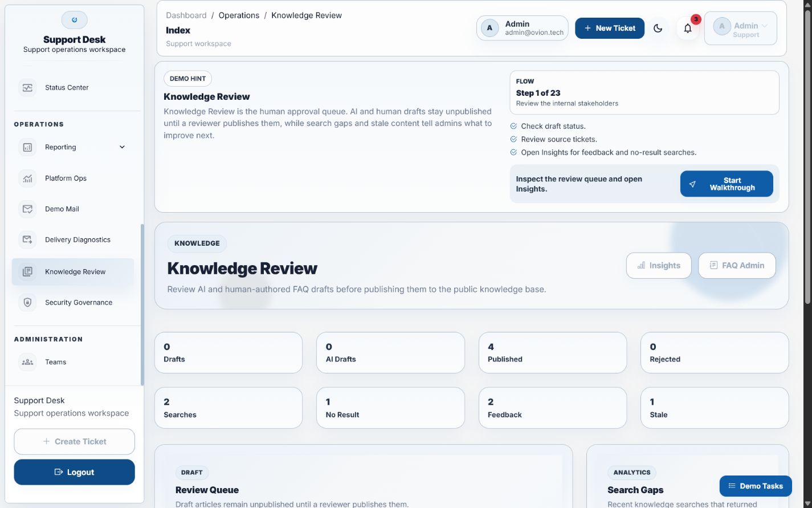Click the bar chart icon on Insights
Viewport: 812px width, 508px height.
(641, 266)
